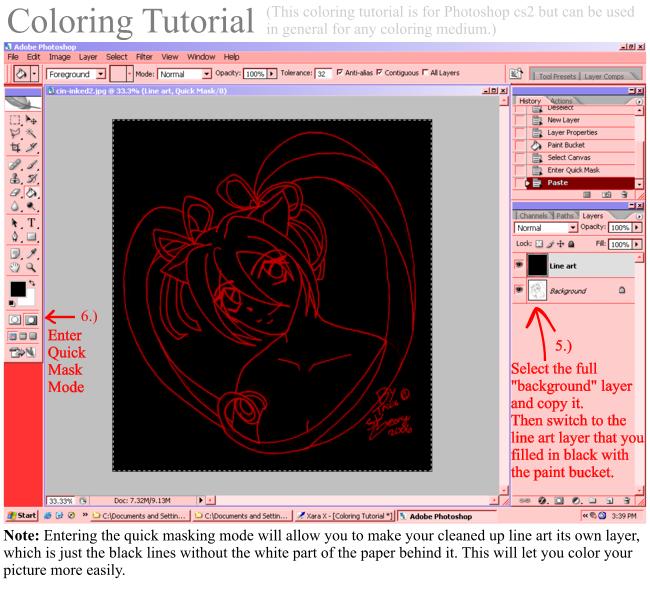
Task: Select the Healing Brush tool
Action: point(15,165)
